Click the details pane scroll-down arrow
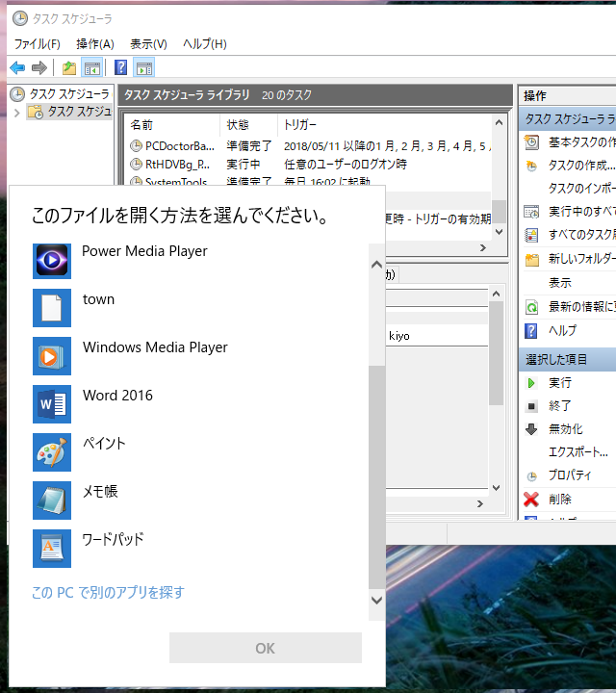This screenshot has width=616, height=693. (x=496, y=488)
